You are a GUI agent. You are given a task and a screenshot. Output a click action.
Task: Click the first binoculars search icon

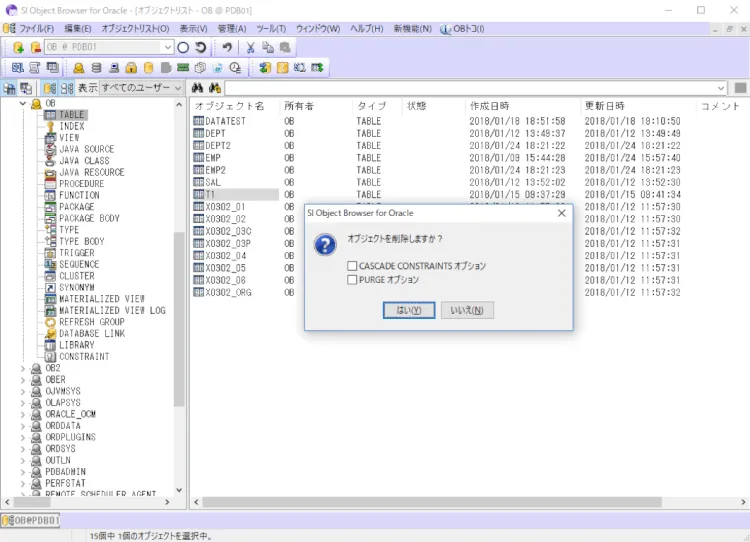[x=198, y=88]
